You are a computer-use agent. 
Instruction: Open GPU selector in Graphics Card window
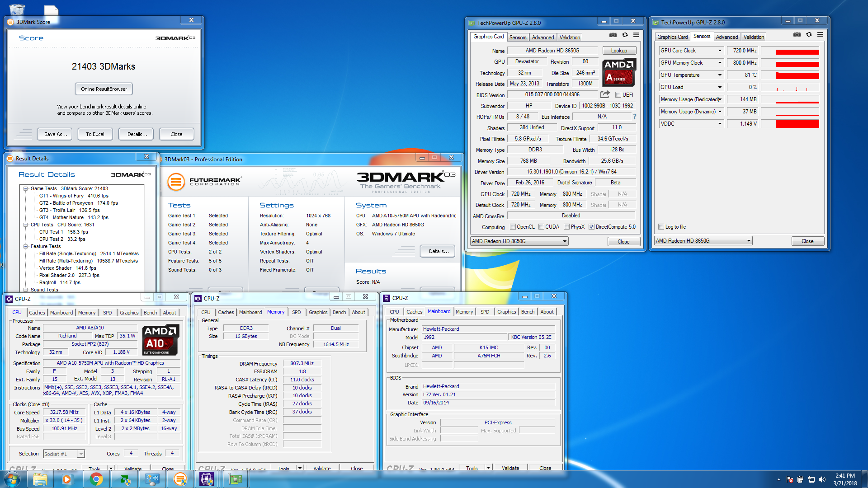pos(519,241)
